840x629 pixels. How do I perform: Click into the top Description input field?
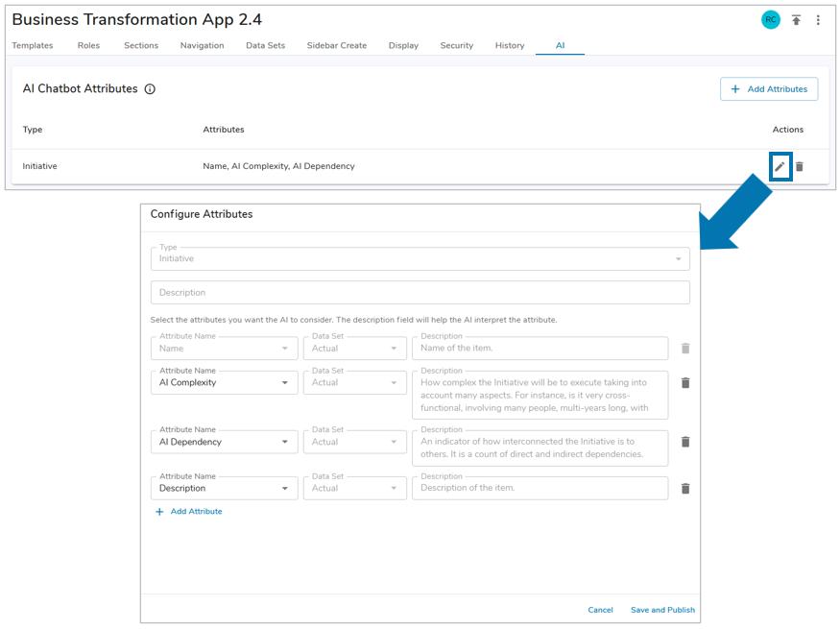[x=420, y=293]
